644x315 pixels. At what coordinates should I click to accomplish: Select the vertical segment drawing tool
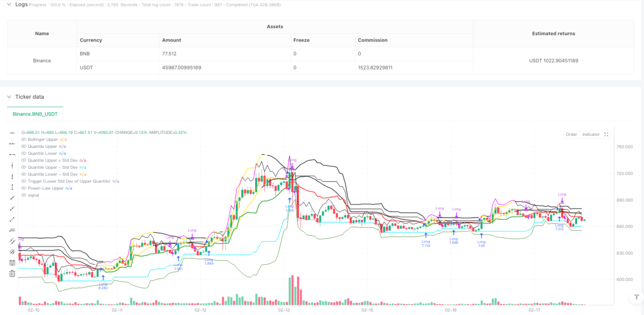pos(12,187)
